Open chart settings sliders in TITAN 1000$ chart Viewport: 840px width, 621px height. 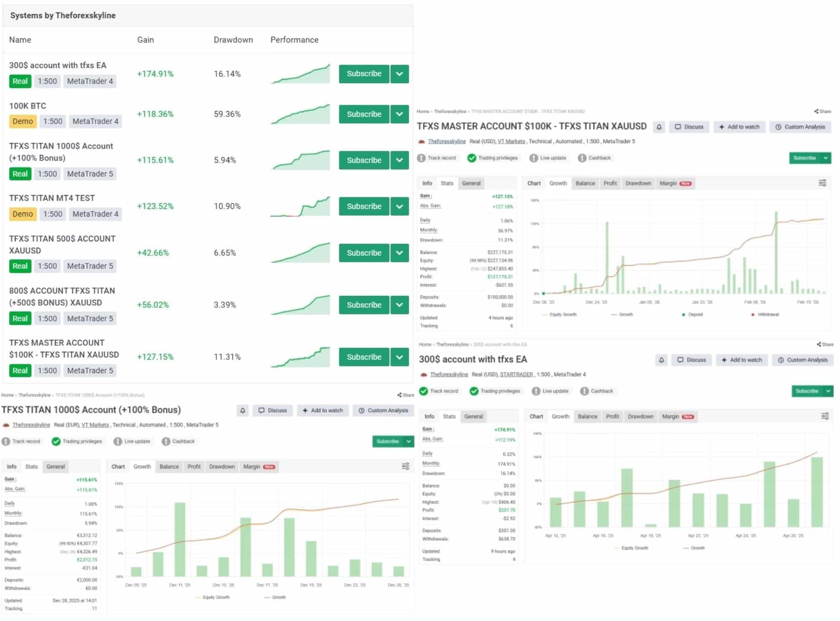[405, 466]
